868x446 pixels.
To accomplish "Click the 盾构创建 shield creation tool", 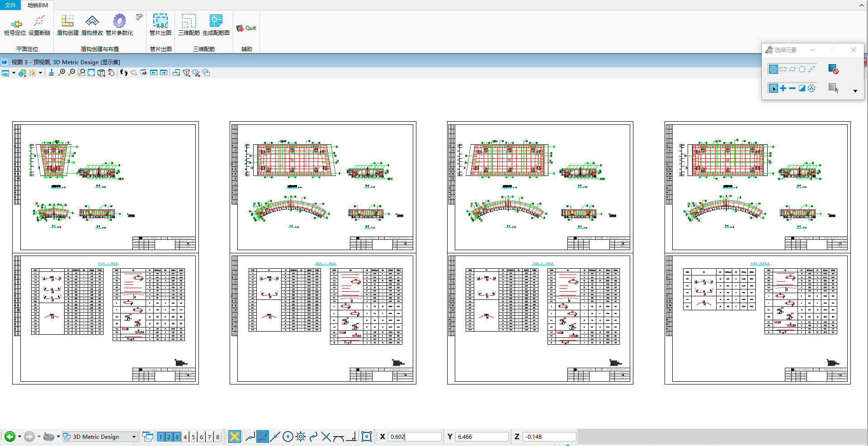I will pos(67,25).
